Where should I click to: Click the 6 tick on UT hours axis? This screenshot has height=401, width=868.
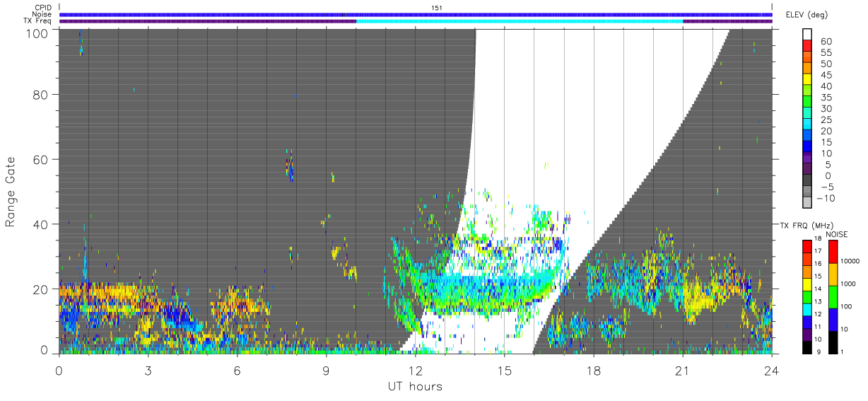(x=237, y=370)
